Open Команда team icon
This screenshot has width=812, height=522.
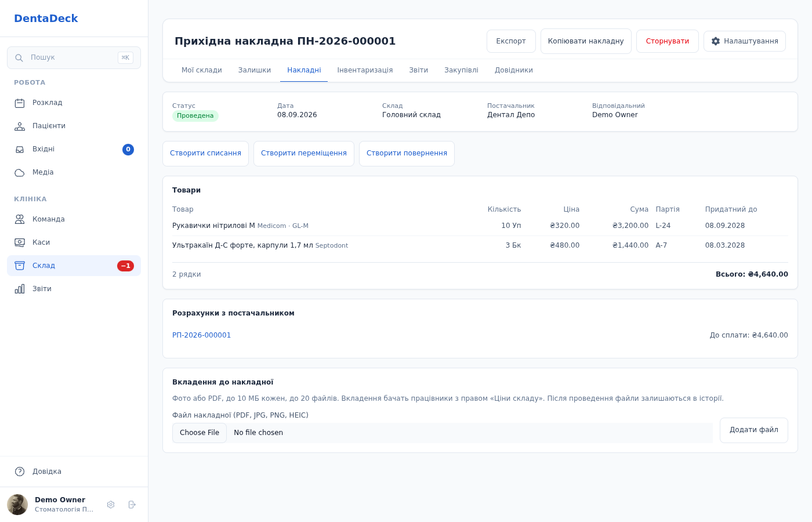coord(20,219)
